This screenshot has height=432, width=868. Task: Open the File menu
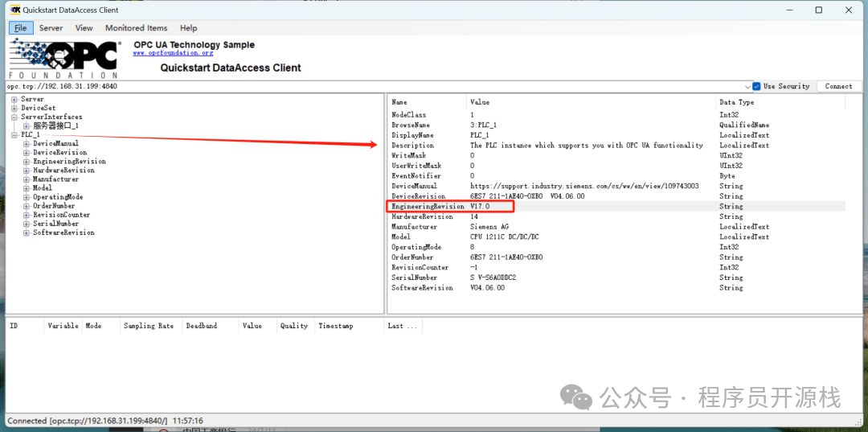(x=20, y=27)
